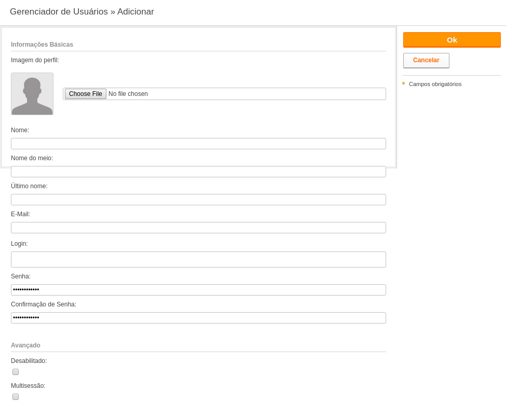
Task: Click into the E-Mail field
Action: pyautogui.click(x=198, y=228)
